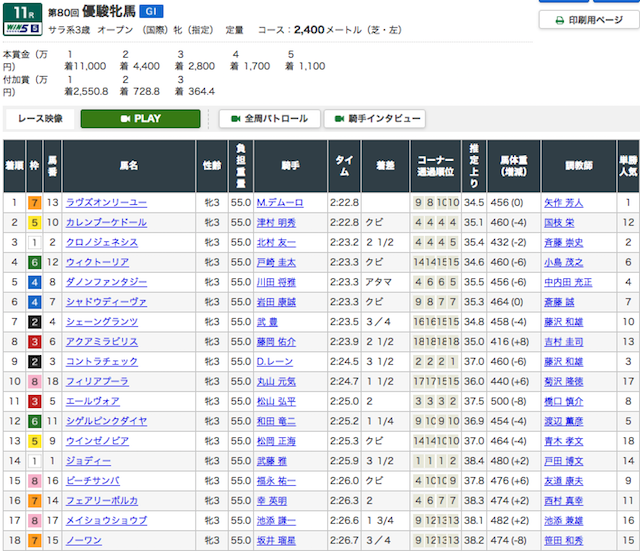Open jockey 川田 将雅 link
This screenshot has height=551, width=640.
coord(276,282)
